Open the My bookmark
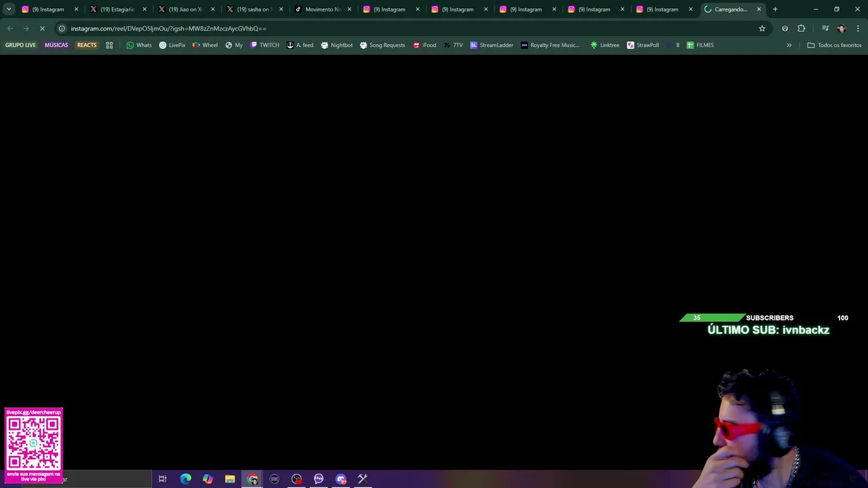This screenshot has height=488, width=868. [234, 45]
